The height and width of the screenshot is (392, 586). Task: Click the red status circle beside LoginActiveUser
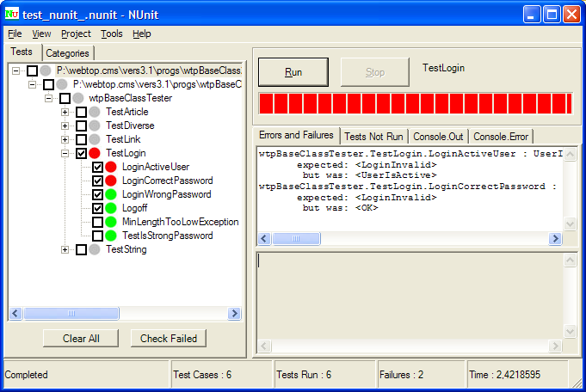click(111, 167)
